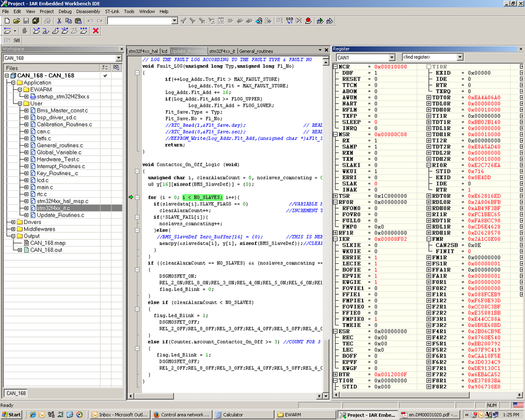The width and height of the screenshot is (525, 420).
Task: Open Inbox - Microsoft Outlook from taskbar
Action: pos(119,415)
